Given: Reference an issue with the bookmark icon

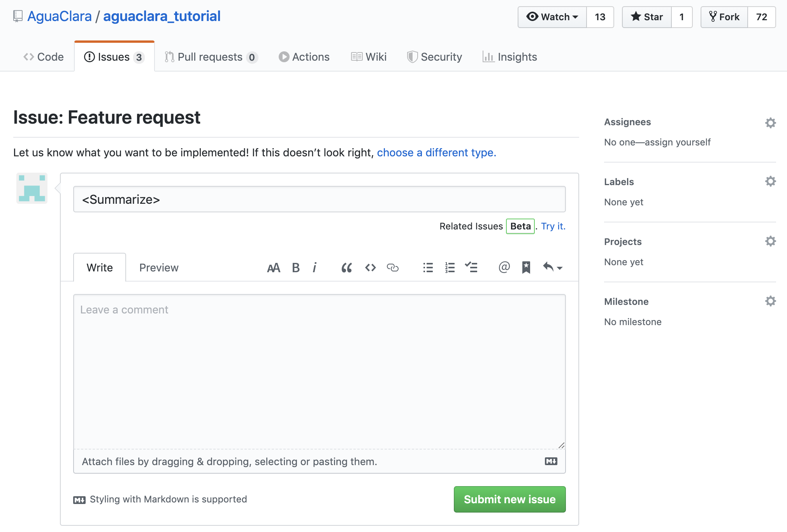Looking at the screenshot, I should pyautogui.click(x=526, y=268).
